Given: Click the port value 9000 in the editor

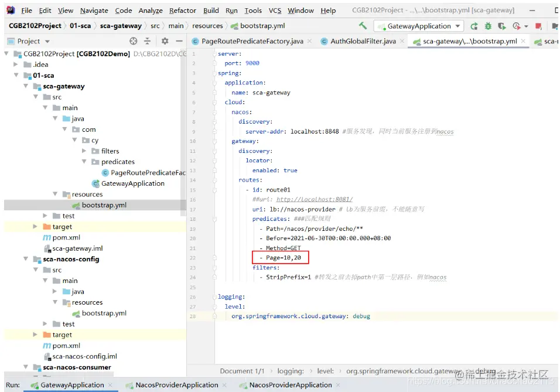Looking at the screenshot, I should pos(252,63).
